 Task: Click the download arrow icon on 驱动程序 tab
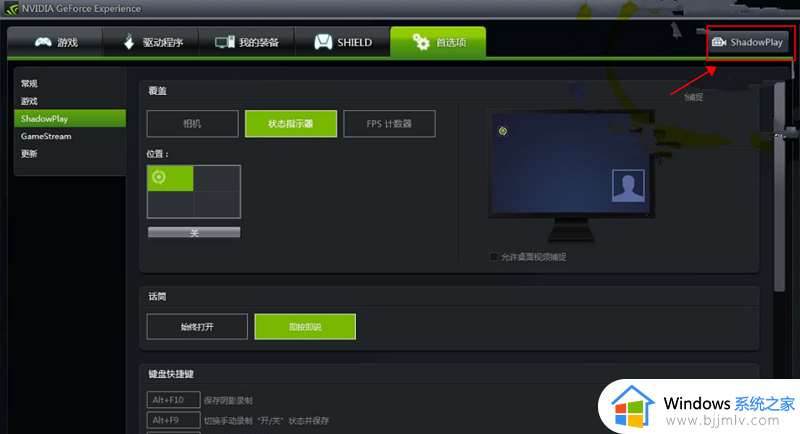pos(129,42)
